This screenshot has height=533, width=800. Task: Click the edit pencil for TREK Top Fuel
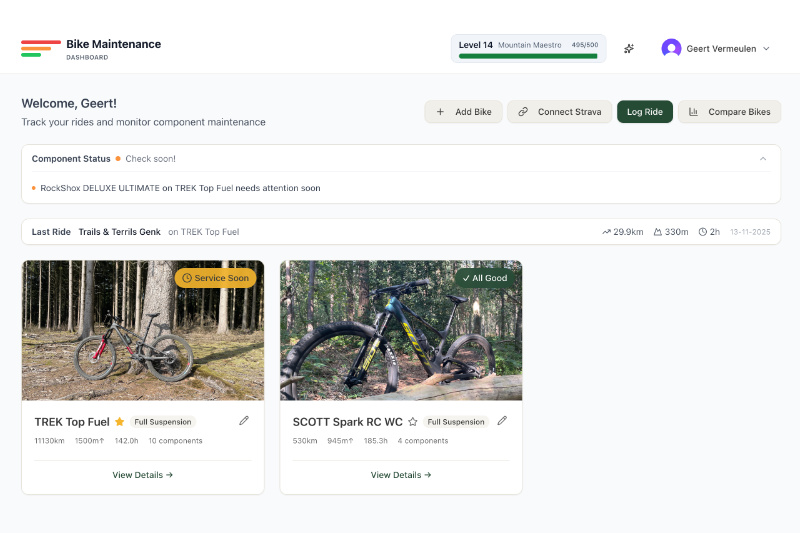coord(244,420)
